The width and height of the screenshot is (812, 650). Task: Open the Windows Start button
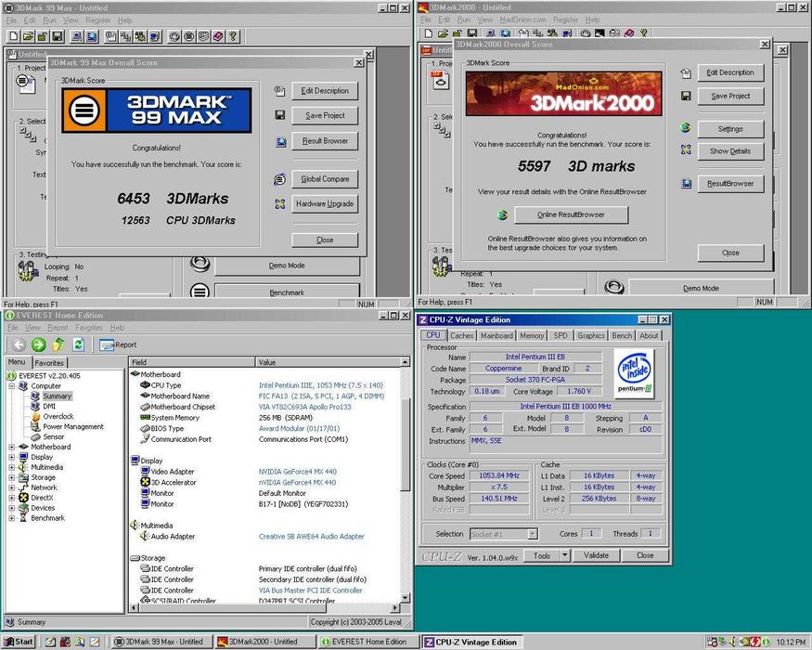pos(19,642)
